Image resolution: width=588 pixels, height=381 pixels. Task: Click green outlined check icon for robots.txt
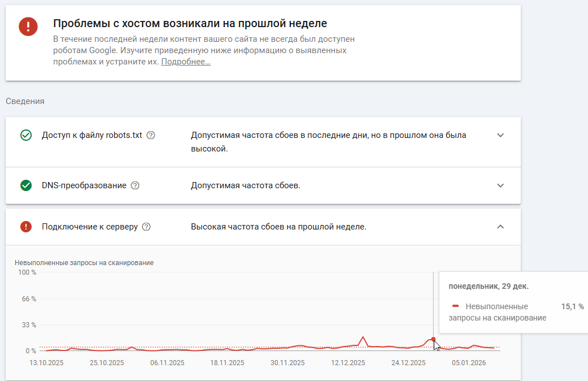[x=26, y=135]
